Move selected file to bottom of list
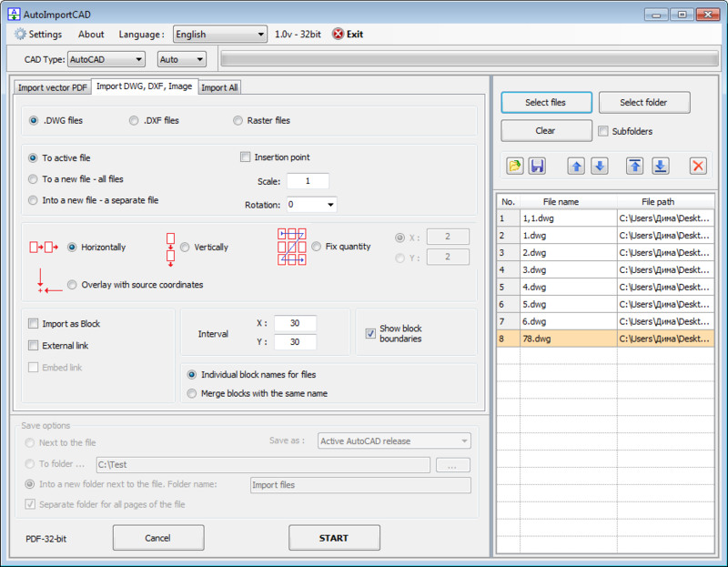Image resolution: width=728 pixels, height=567 pixels. [660, 166]
